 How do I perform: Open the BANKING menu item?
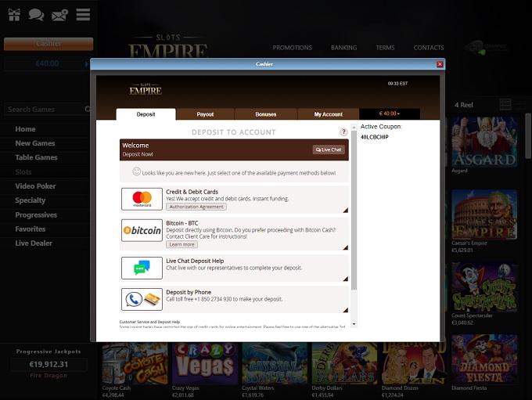pyautogui.click(x=343, y=48)
